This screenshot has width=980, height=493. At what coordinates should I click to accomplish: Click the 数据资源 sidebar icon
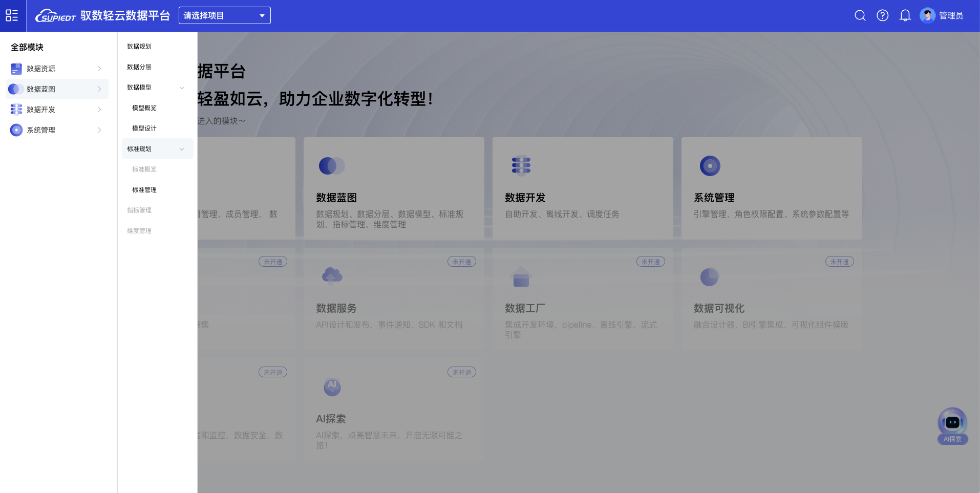[x=16, y=69]
